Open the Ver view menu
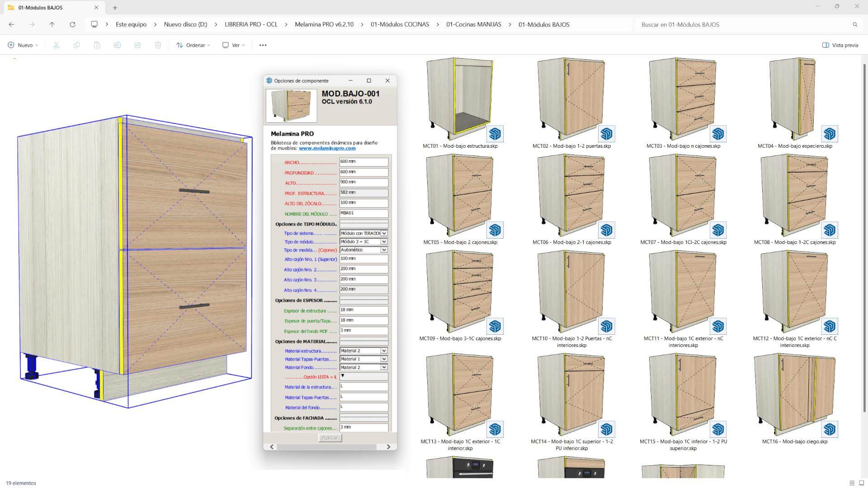This screenshot has height=488, width=868. click(233, 45)
